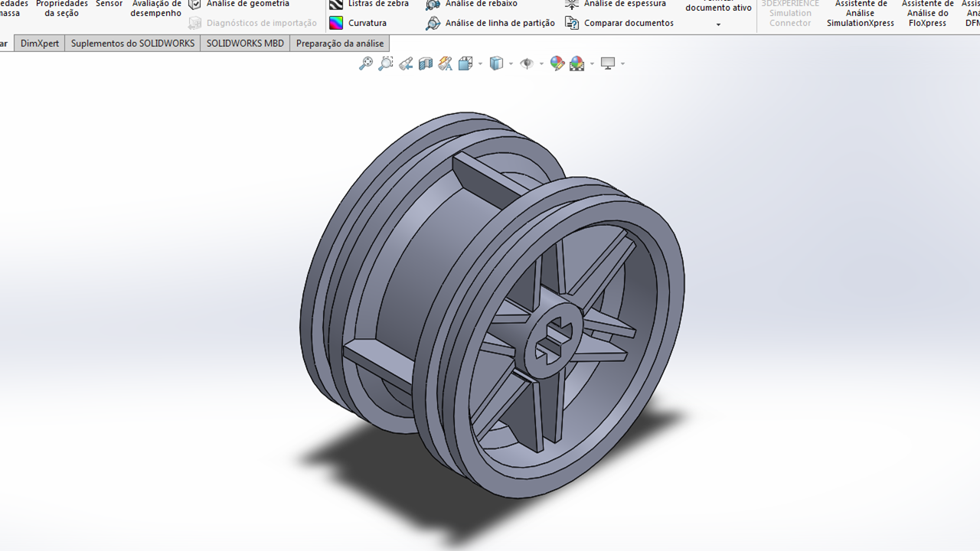
Task: Click Propriedades da seção
Action: [62, 8]
